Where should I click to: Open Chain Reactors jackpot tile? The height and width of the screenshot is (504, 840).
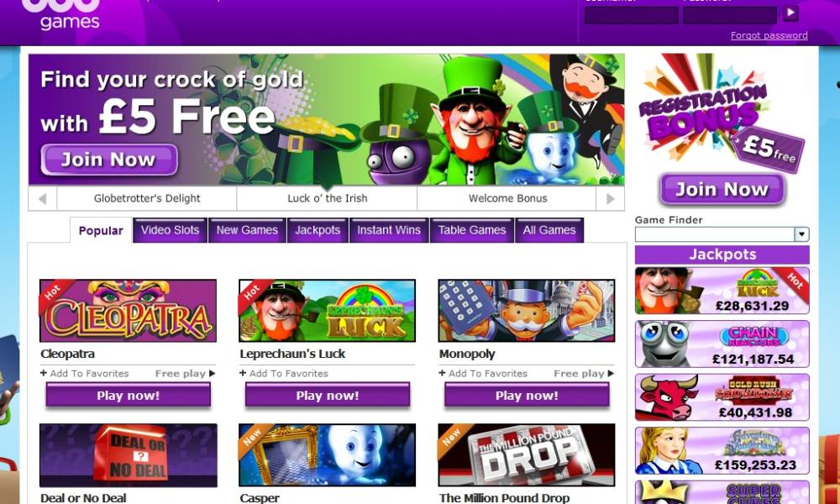pos(722,344)
